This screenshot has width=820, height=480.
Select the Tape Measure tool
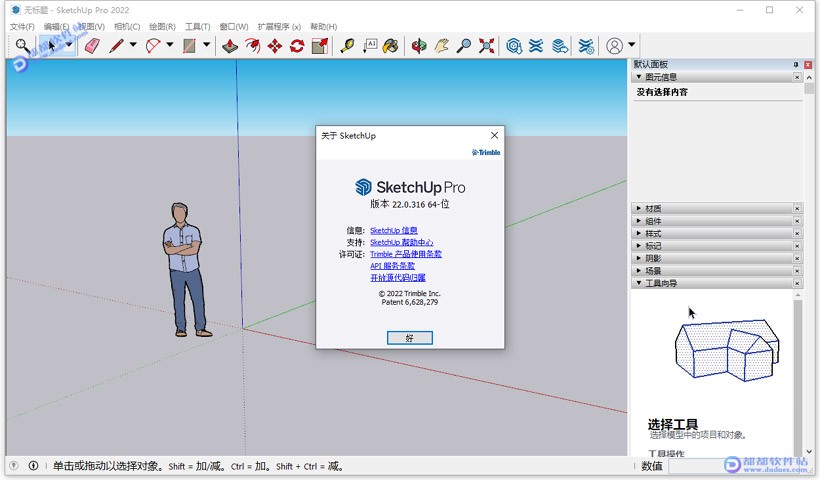click(347, 46)
